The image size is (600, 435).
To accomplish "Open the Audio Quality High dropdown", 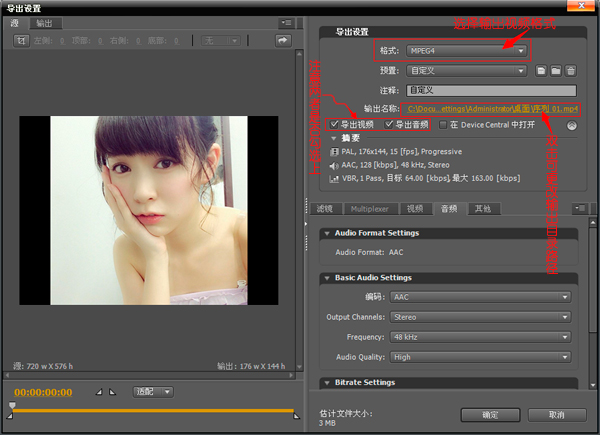I will [480, 357].
